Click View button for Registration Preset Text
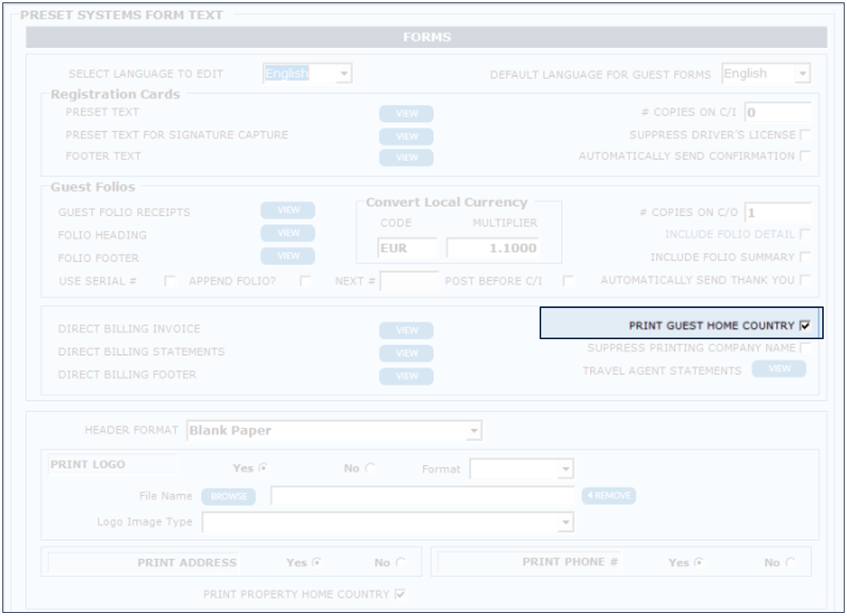The height and width of the screenshot is (616, 847). [x=406, y=114]
